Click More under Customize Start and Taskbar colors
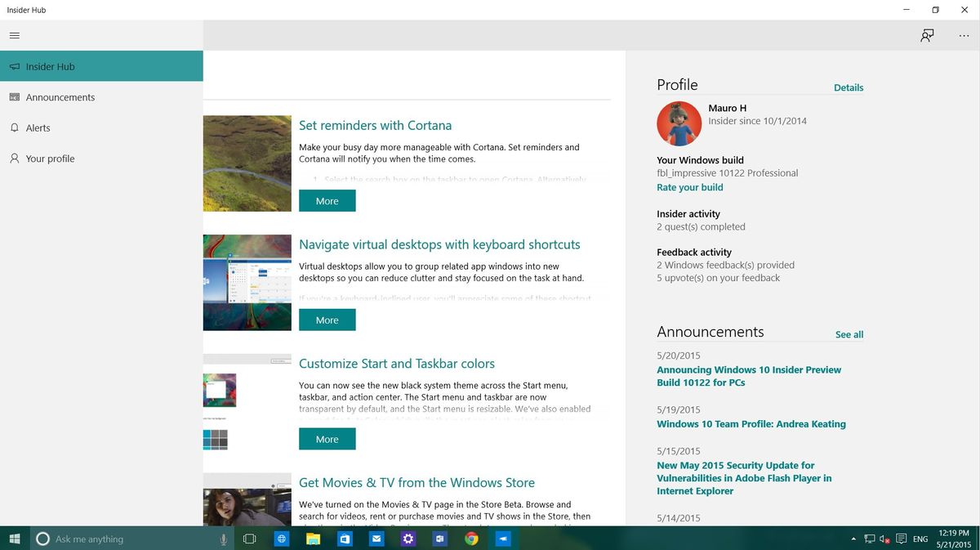 pos(327,439)
